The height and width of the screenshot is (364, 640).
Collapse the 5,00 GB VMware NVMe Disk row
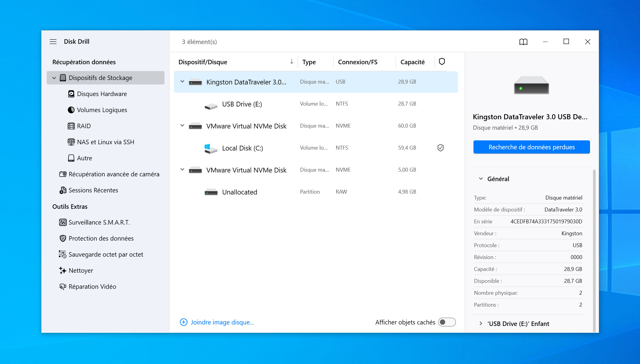coord(182,170)
